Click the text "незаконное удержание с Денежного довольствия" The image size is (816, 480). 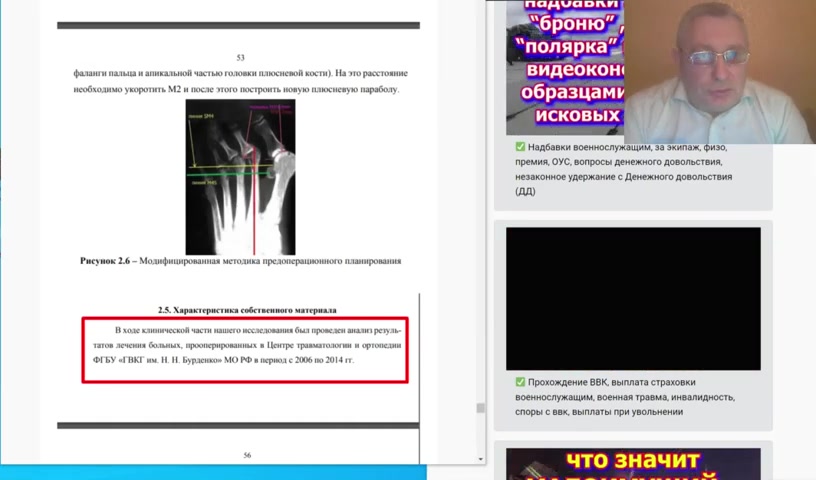(x=623, y=176)
